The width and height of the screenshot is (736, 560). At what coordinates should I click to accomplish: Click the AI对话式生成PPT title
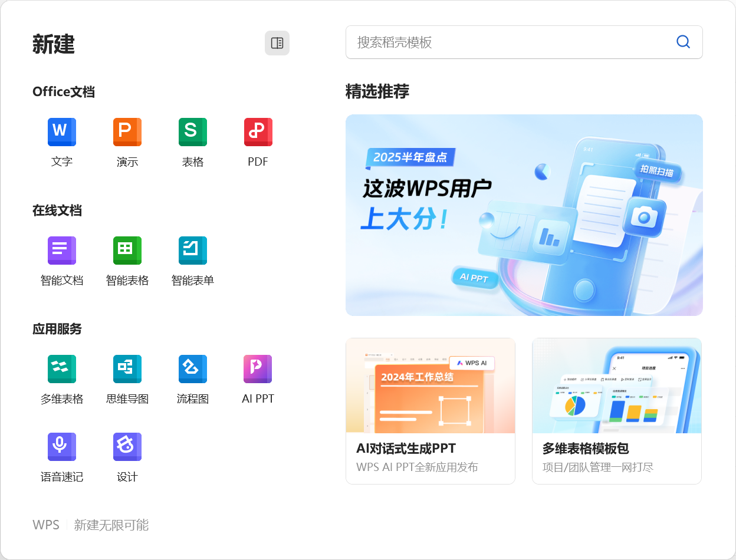(x=406, y=449)
